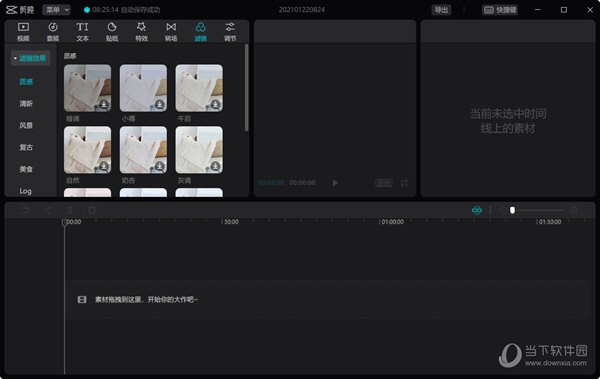Open the 文本 (Text) tab
This screenshot has height=379, width=600.
tap(82, 31)
